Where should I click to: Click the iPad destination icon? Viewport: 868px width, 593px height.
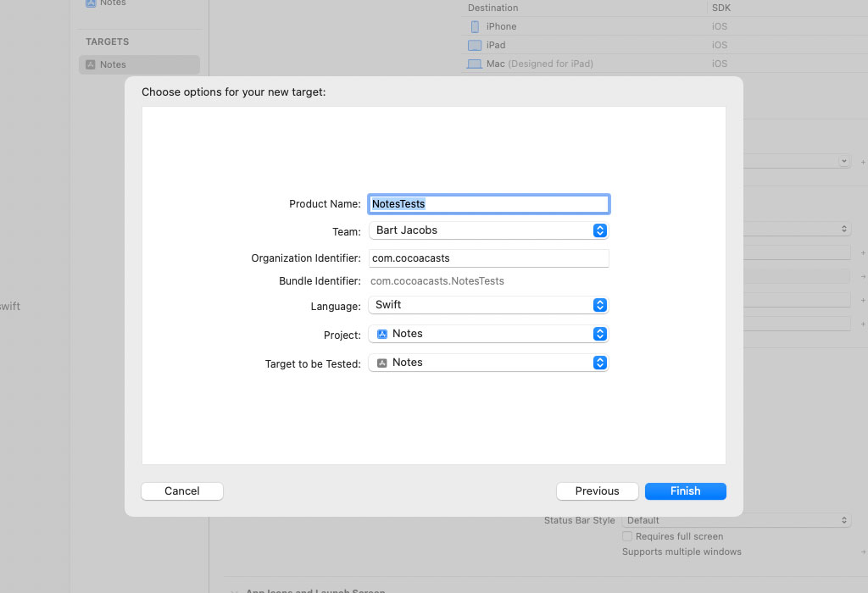click(475, 46)
